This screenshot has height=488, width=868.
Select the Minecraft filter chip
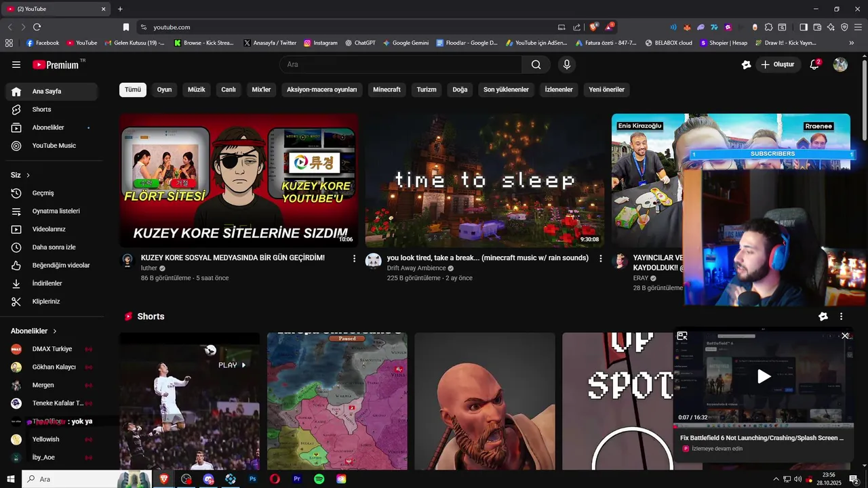tap(387, 89)
